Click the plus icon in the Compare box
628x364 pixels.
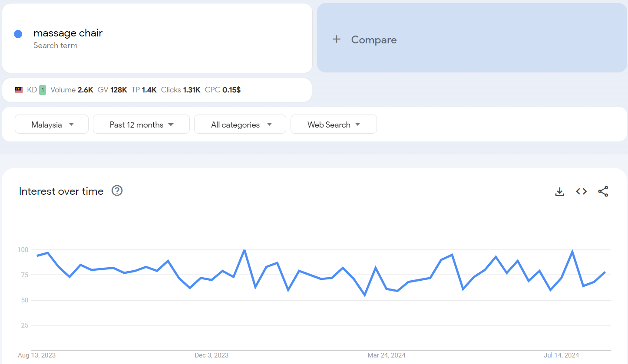(x=336, y=39)
